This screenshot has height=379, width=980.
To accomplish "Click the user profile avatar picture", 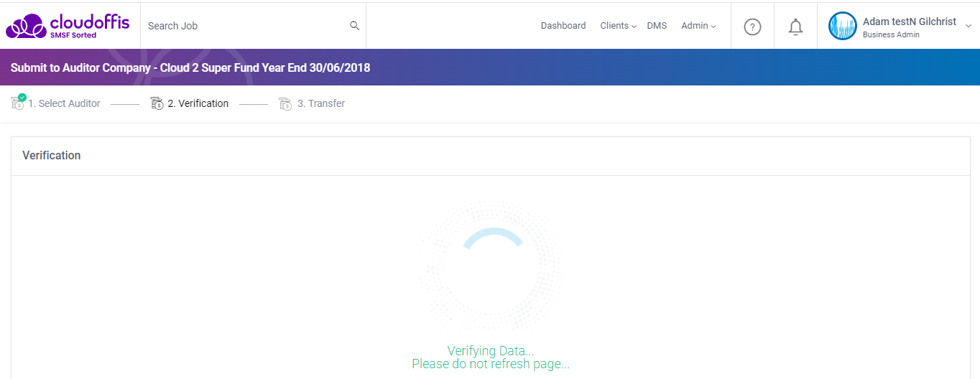I will [842, 27].
